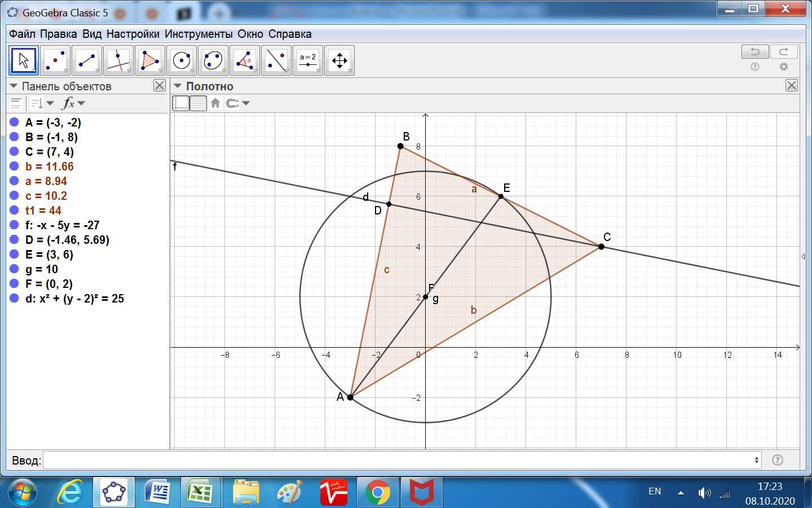This screenshot has width=812, height=508.
Task: Select 'a = 8.94' in the algebra list
Action: pyautogui.click(x=46, y=181)
